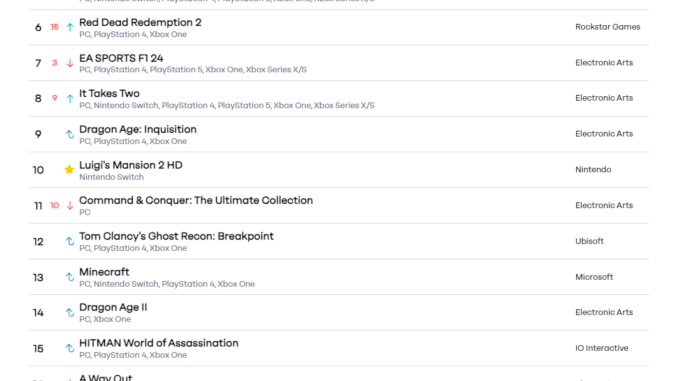Click the re-entry icon beside Dragon Age II
678x381 pixels.
click(70, 312)
